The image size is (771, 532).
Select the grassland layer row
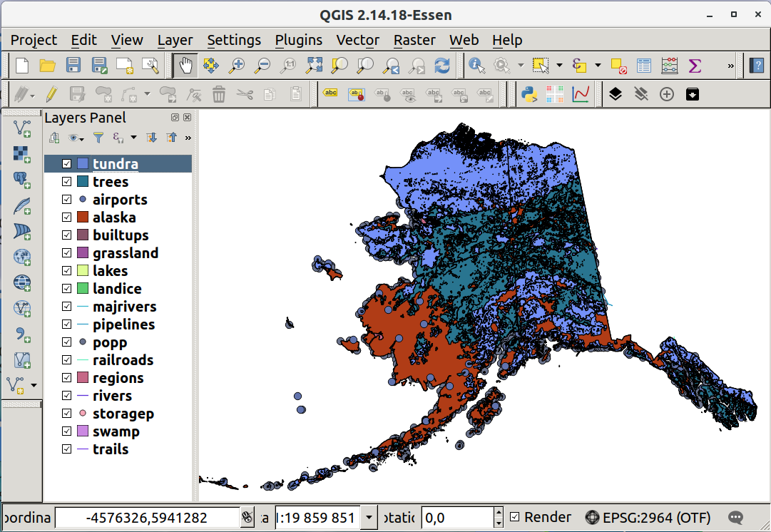tap(118, 252)
